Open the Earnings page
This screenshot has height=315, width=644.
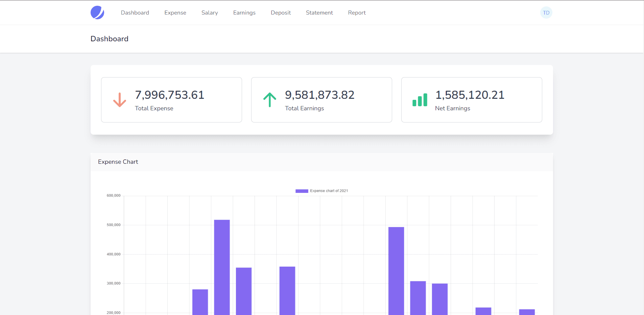tap(244, 13)
